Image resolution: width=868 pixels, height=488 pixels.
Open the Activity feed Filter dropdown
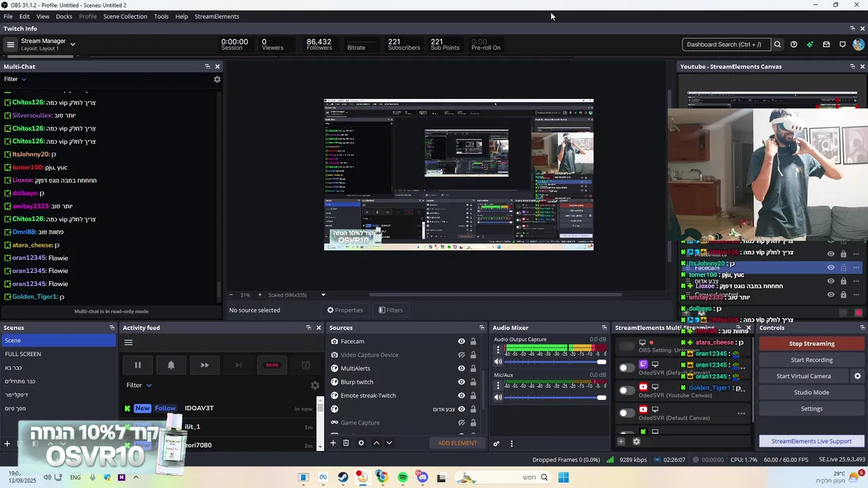139,385
